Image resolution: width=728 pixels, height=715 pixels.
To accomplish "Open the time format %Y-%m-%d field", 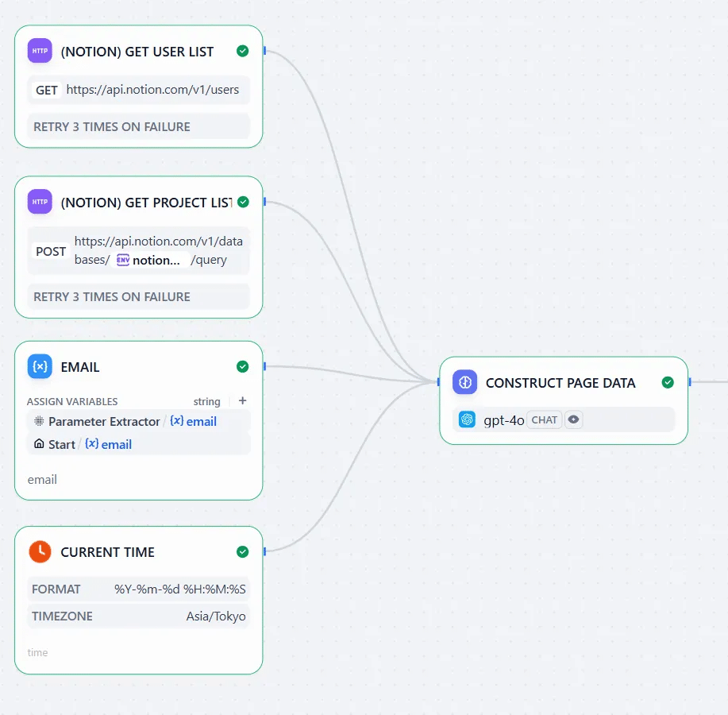I will pos(180,589).
